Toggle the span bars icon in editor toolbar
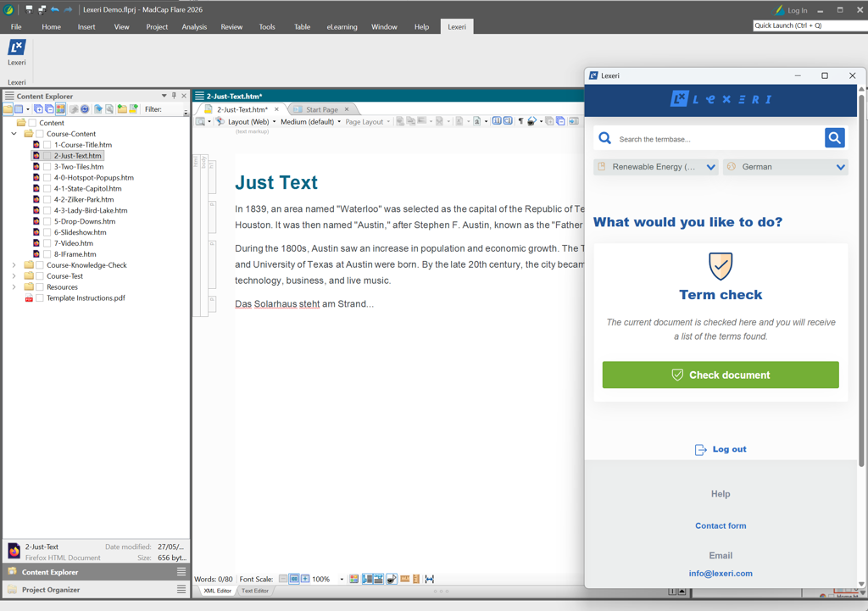Image resolution: width=868 pixels, height=611 pixels. [508, 120]
